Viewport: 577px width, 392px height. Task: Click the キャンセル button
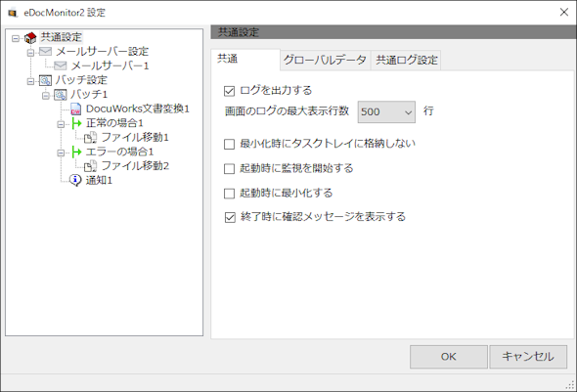coord(528,357)
